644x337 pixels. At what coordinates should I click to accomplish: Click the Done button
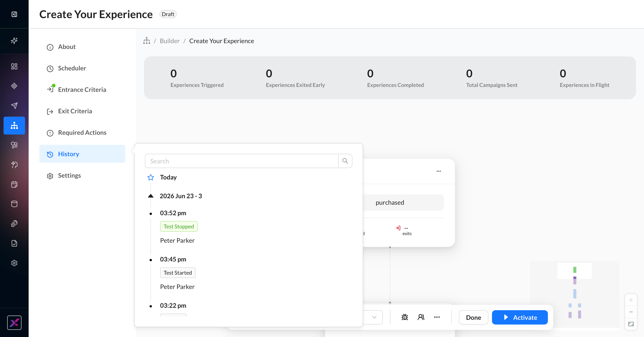coord(474,317)
